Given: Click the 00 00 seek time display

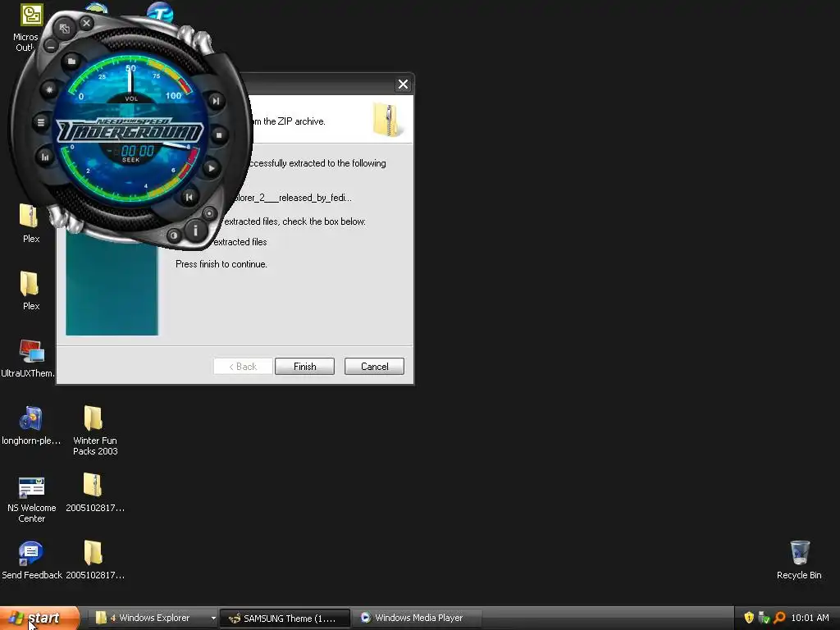Looking at the screenshot, I should [137, 151].
